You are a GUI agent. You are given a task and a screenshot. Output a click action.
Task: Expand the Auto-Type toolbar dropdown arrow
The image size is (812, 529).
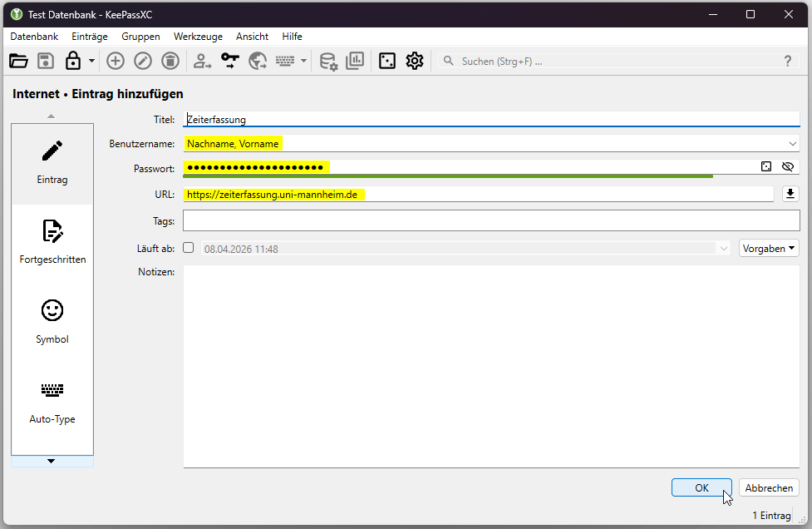(304, 62)
